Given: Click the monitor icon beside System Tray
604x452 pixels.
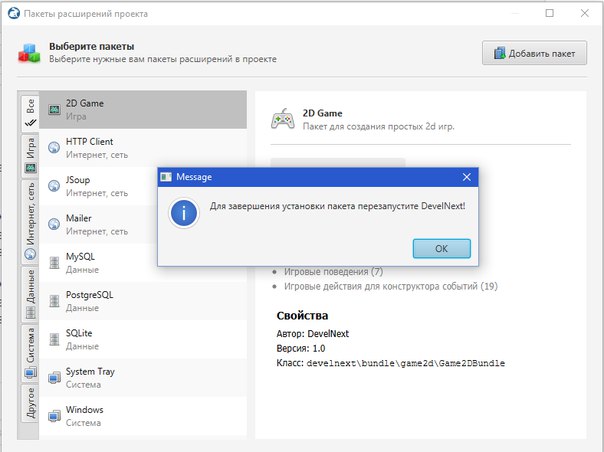Looking at the screenshot, I should [x=54, y=378].
